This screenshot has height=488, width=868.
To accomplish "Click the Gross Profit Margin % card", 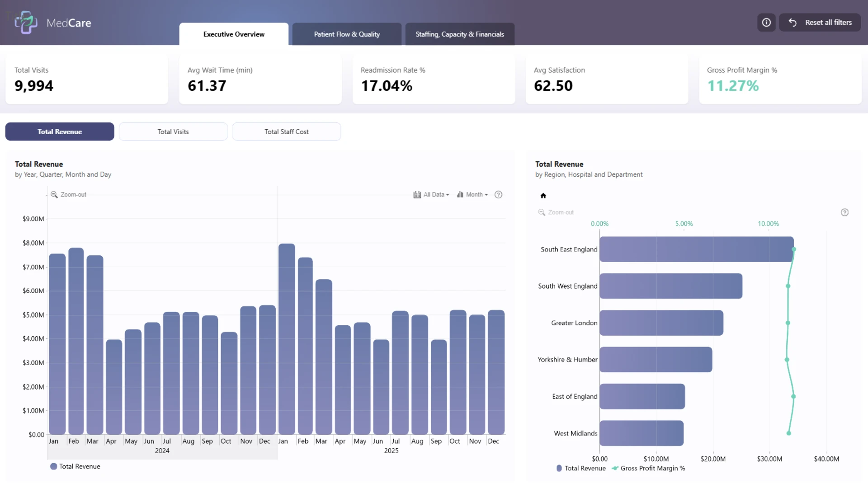I will pos(780,80).
